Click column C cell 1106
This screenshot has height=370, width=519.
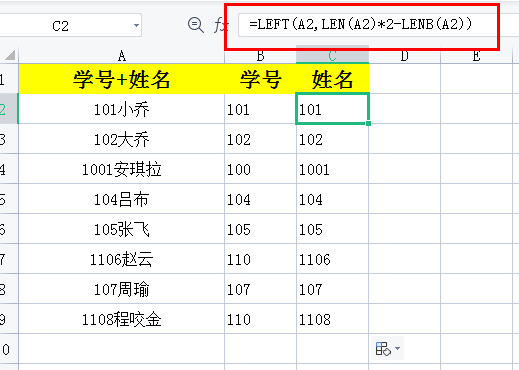332,259
